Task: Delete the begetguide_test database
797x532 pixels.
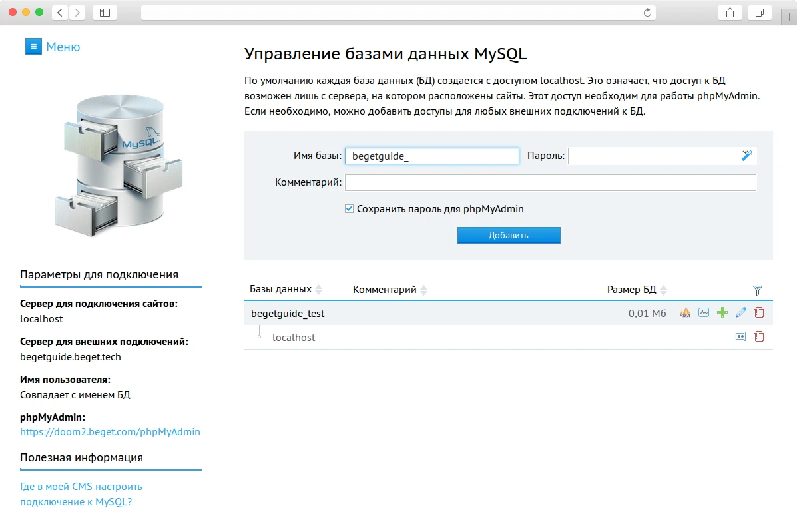Action: click(x=759, y=312)
